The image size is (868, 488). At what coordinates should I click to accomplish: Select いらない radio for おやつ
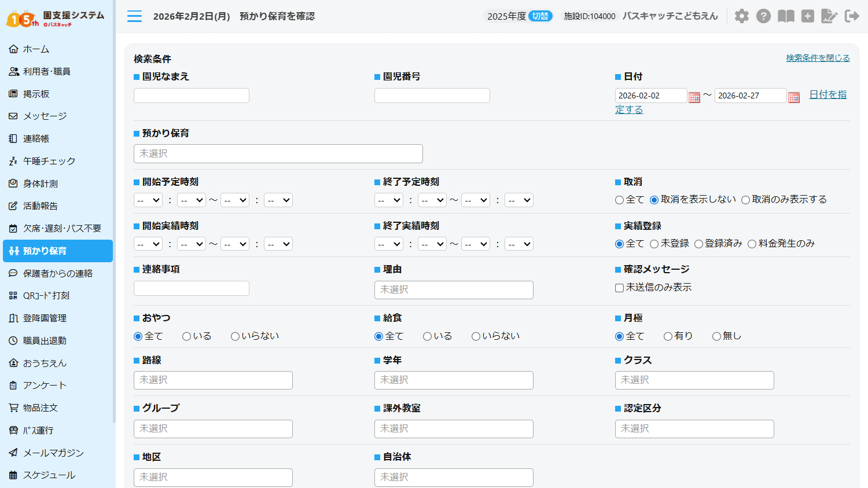(x=236, y=336)
